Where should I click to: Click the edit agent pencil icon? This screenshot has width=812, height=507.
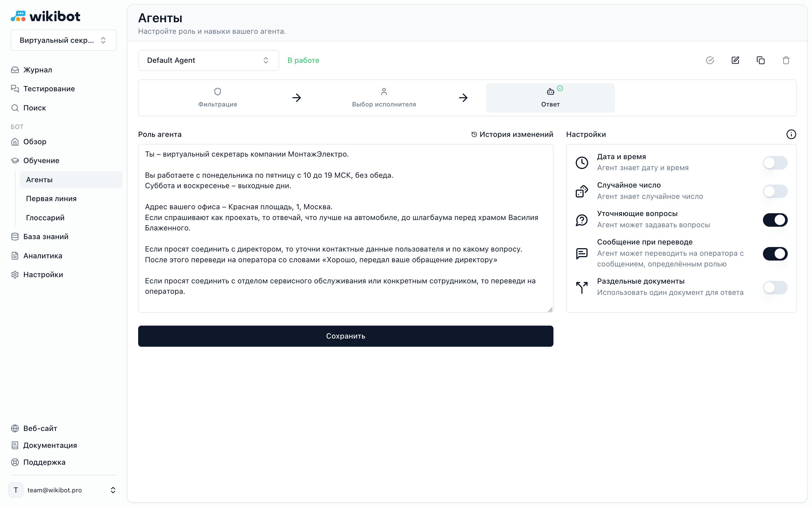(735, 60)
